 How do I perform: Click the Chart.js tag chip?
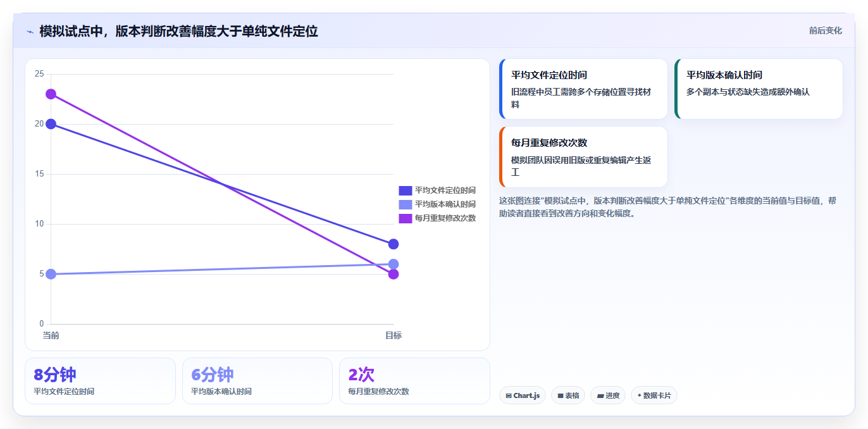(x=523, y=395)
